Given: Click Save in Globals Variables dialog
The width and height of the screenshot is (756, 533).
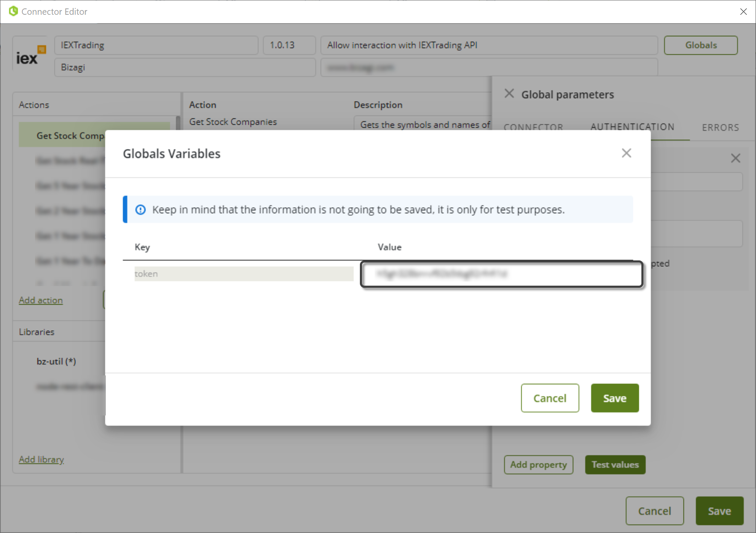Looking at the screenshot, I should (x=614, y=398).
